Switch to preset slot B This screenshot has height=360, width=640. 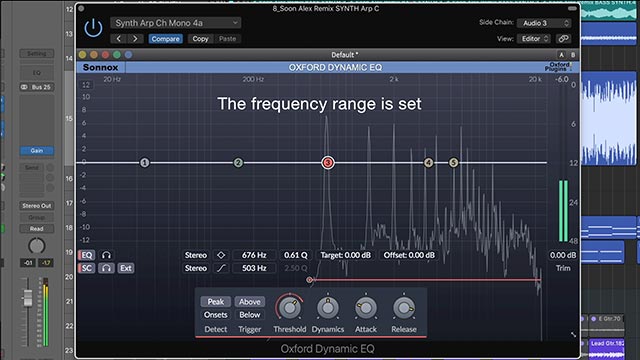click(573, 55)
